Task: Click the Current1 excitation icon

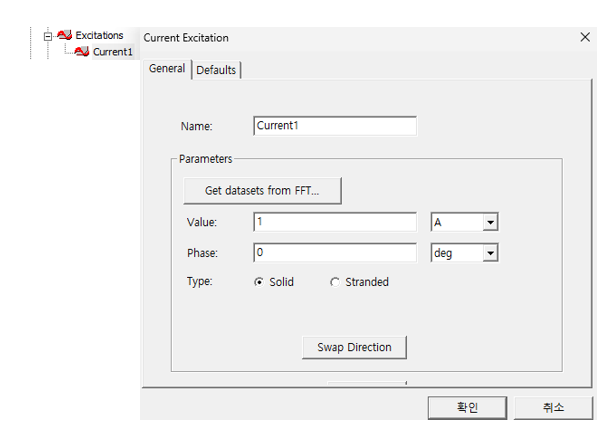Action: (x=82, y=52)
